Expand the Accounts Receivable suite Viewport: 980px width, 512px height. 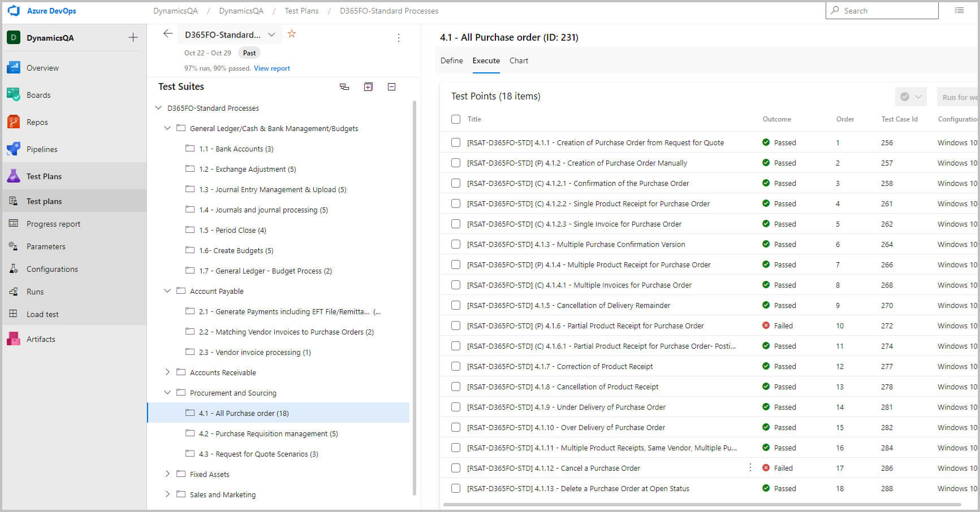pos(167,372)
